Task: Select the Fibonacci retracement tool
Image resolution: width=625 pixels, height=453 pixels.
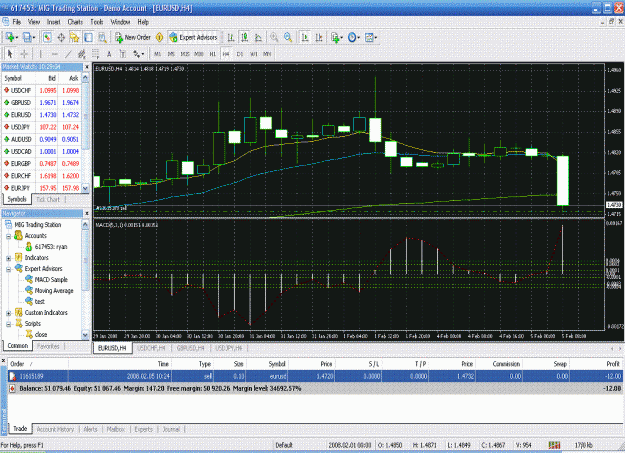Action: pos(96,54)
